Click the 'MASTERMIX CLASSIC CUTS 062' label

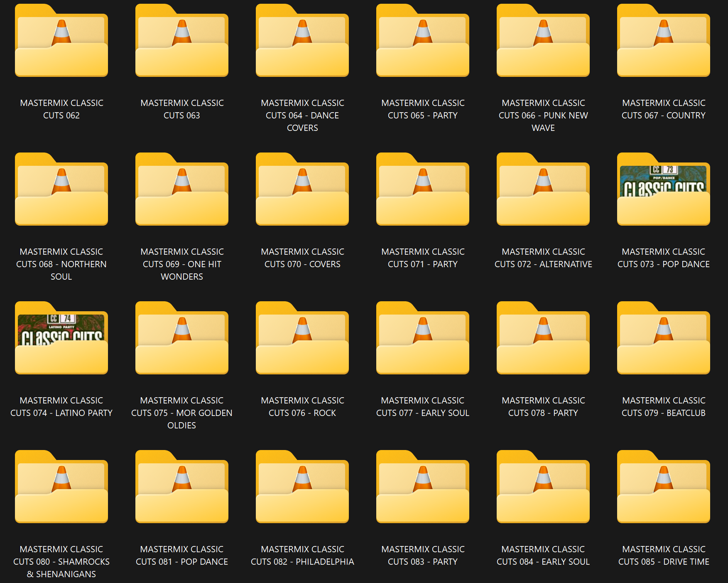pyautogui.click(x=61, y=109)
